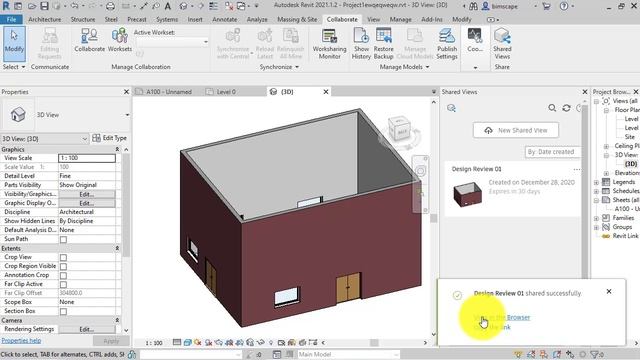Toggle Crop Region Visible checkbox

[x=63, y=267]
